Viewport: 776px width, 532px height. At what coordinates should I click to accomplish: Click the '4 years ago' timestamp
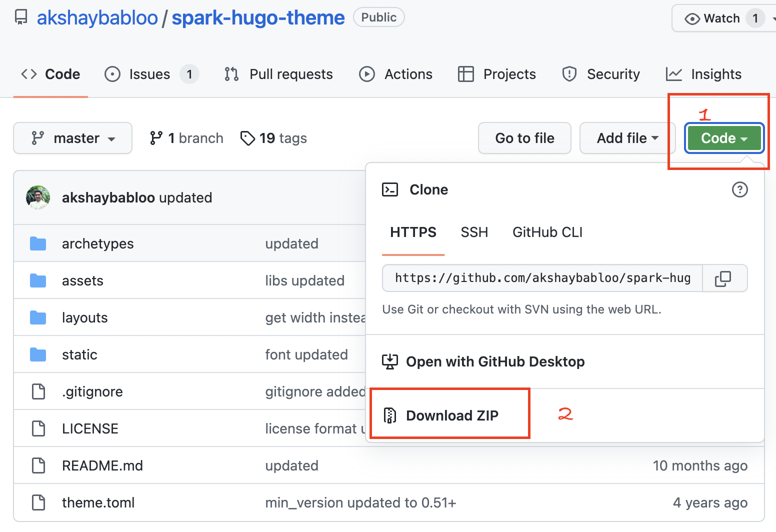pos(710,502)
